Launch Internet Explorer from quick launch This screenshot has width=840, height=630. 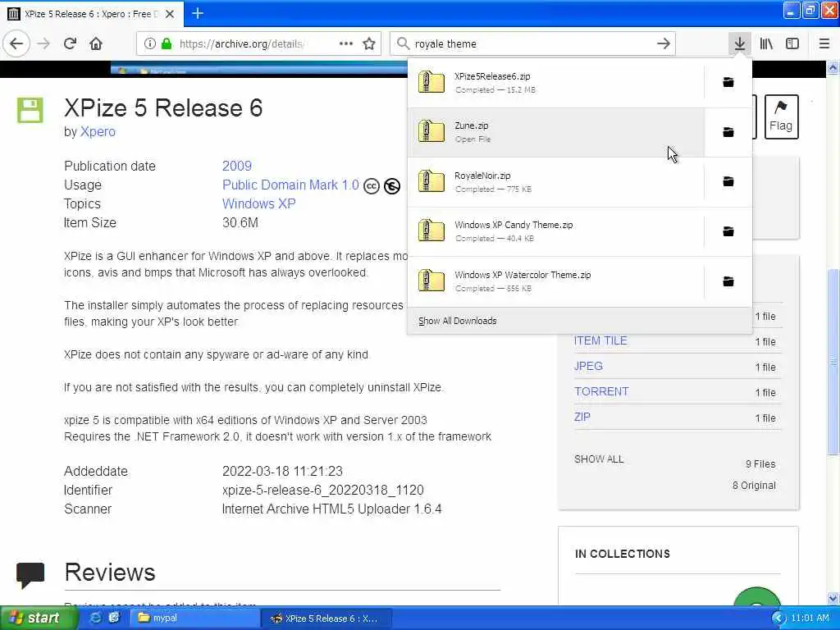click(95, 618)
